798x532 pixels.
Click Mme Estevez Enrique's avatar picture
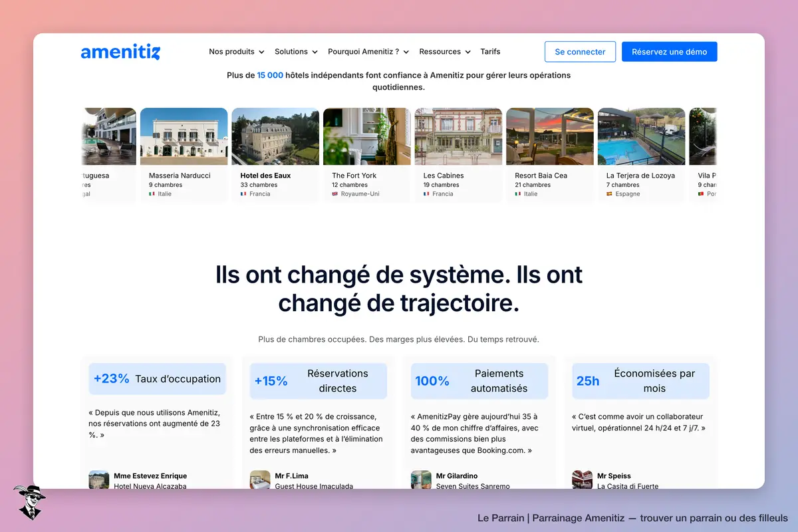(99, 480)
